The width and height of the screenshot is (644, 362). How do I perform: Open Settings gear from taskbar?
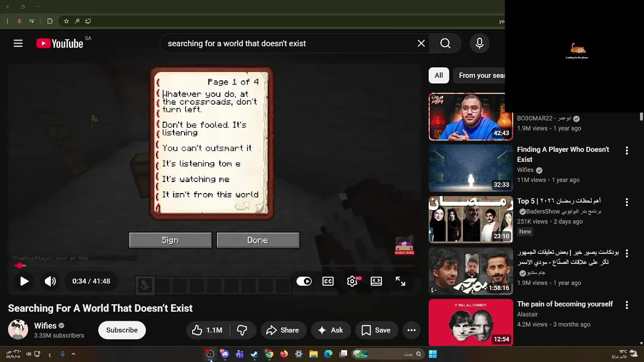[x=299, y=354]
